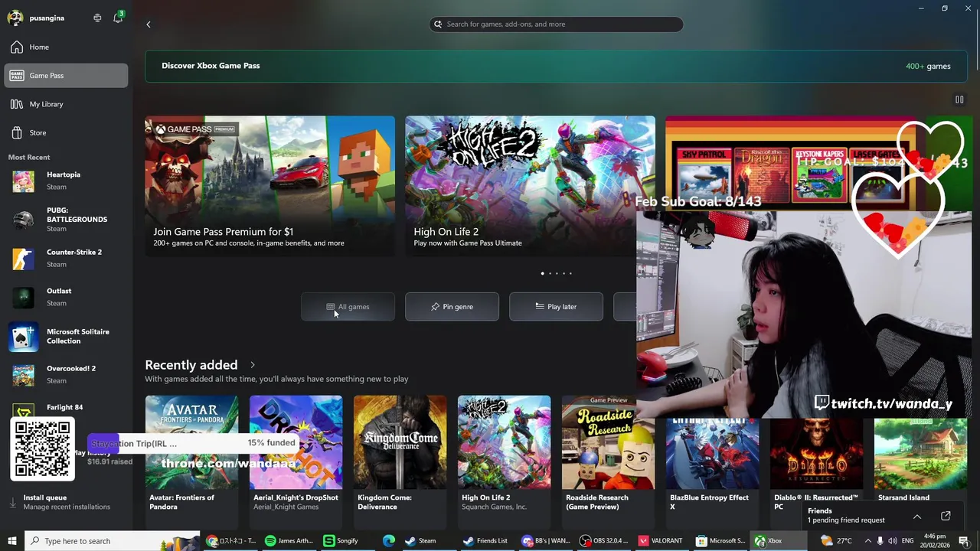Expand the Recently added section chevron
The width and height of the screenshot is (980, 551).
tap(253, 365)
